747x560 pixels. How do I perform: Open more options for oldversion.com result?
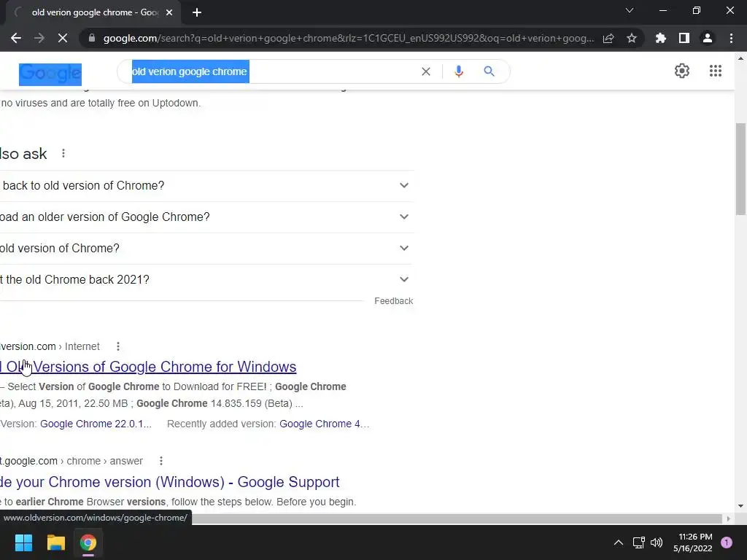118,346
